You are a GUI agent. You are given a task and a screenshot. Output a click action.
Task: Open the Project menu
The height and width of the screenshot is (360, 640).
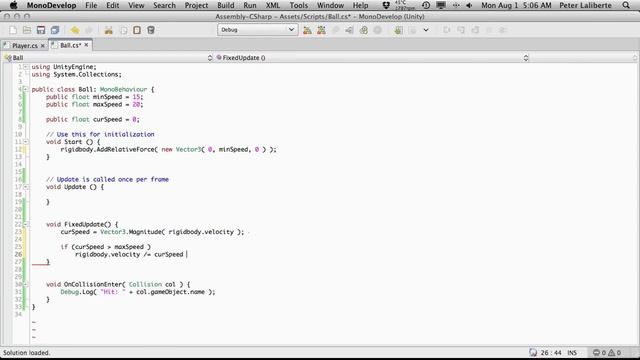click(x=196, y=5)
